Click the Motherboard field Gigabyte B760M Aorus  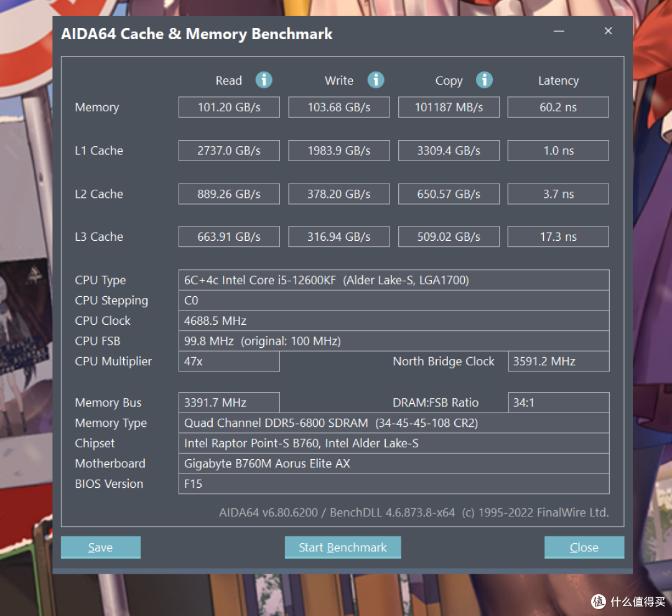394,464
